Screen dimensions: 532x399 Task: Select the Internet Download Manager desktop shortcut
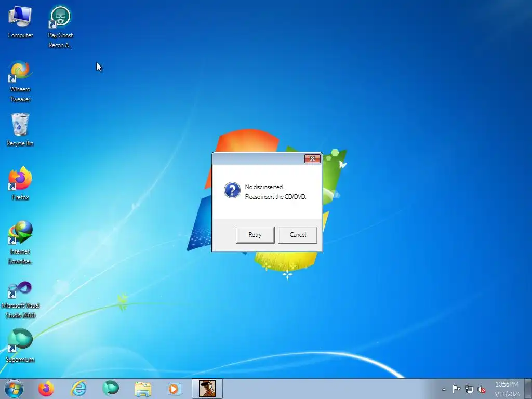coord(20,243)
